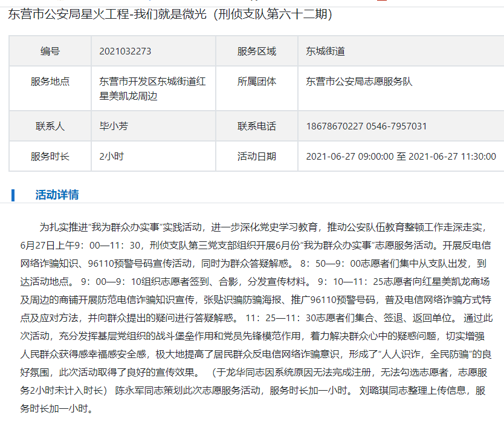Select the contact name 毕小芳
The height and width of the screenshot is (427, 504).
[114, 126]
